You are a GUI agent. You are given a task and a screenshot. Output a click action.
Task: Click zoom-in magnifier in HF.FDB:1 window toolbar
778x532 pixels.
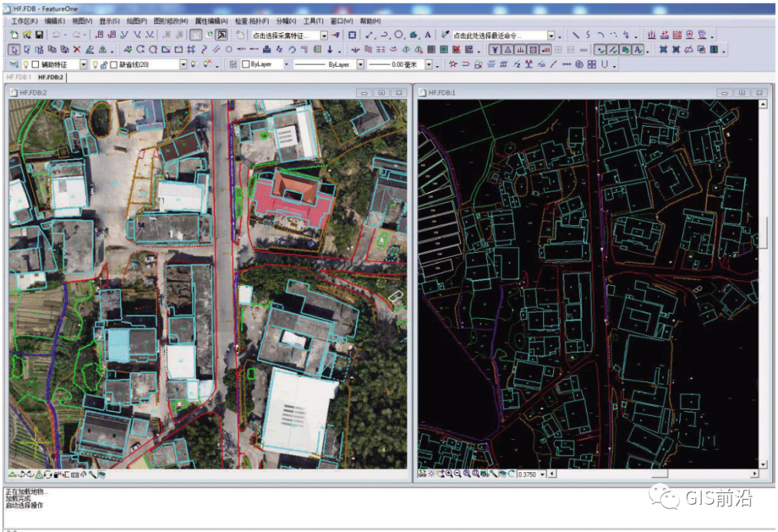coord(449,474)
